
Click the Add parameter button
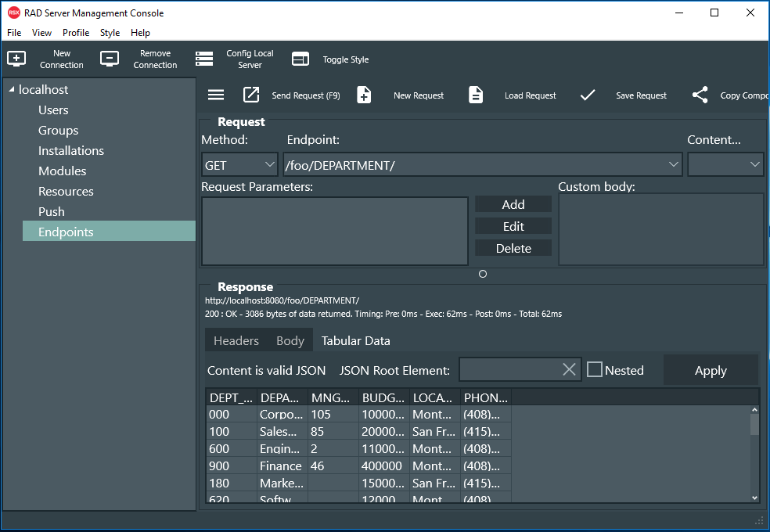[513, 204]
